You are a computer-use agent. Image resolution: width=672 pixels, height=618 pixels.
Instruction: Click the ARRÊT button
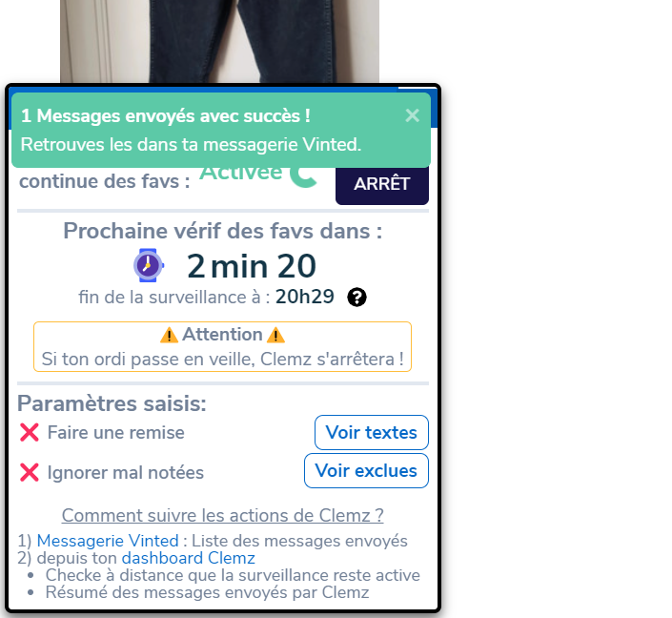(382, 184)
